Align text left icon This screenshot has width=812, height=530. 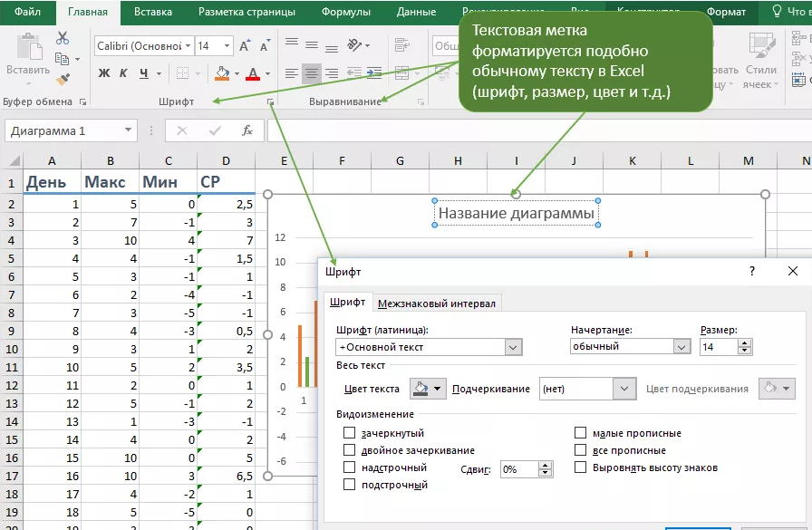[x=292, y=73]
